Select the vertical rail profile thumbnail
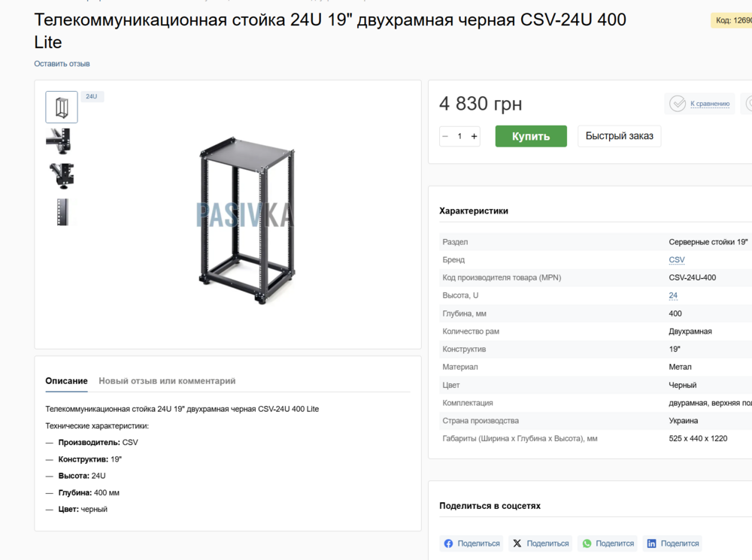This screenshot has width=752, height=560. [x=61, y=211]
